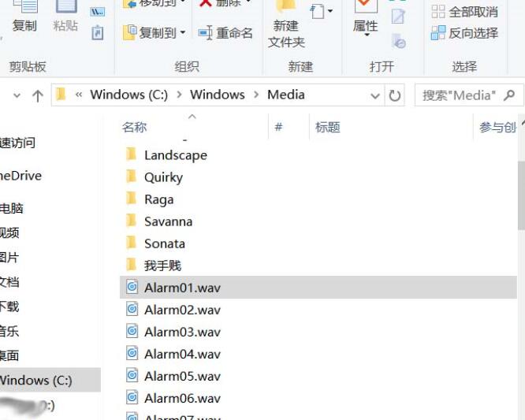525x420 pixels.
Task: Click the Rename (重命名) button
Action: pos(225,33)
